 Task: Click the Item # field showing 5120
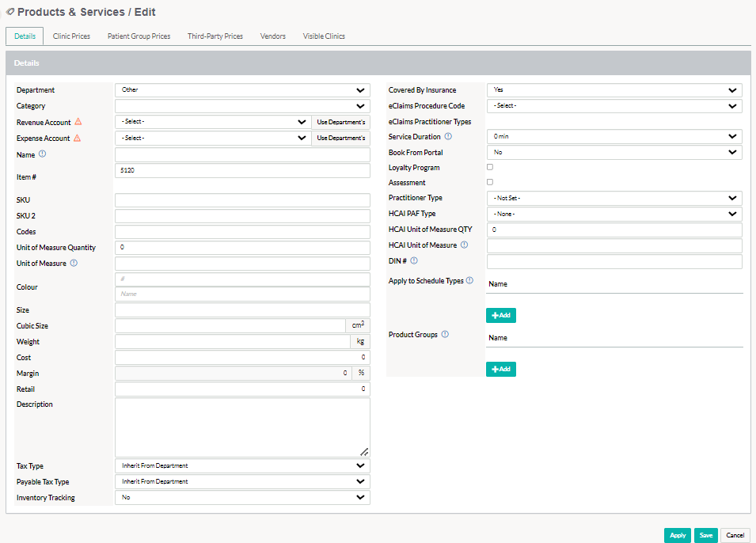[x=242, y=171]
